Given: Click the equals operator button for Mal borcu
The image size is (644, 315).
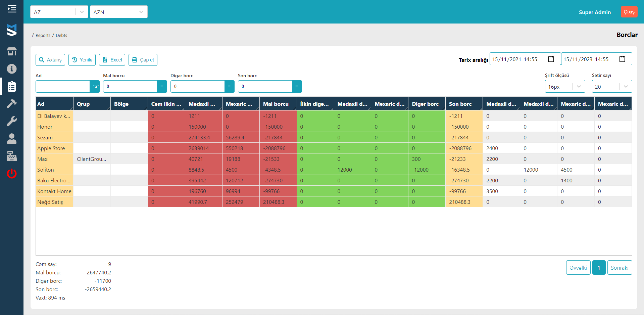Looking at the screenshot, I should (162, 86).
